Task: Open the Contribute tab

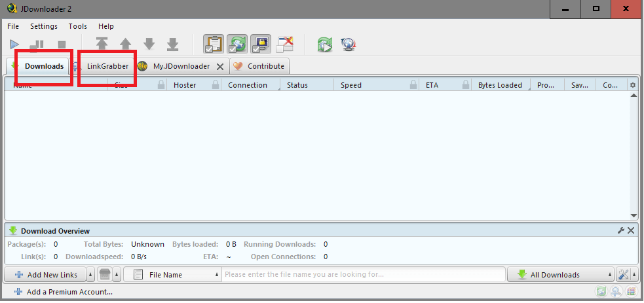Action: pyautogui.click(x=259, y=66)
